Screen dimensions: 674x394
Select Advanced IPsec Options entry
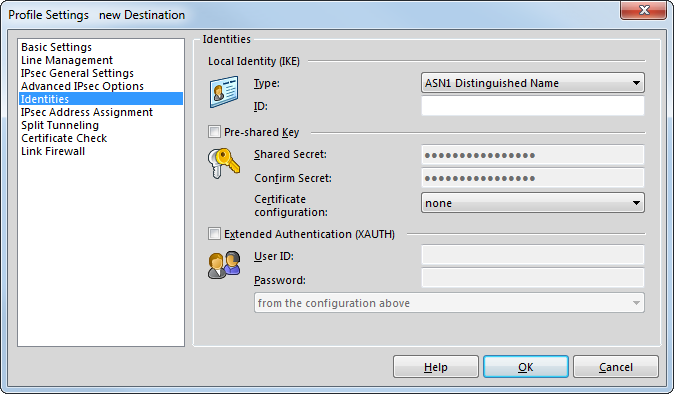[82, 86]
